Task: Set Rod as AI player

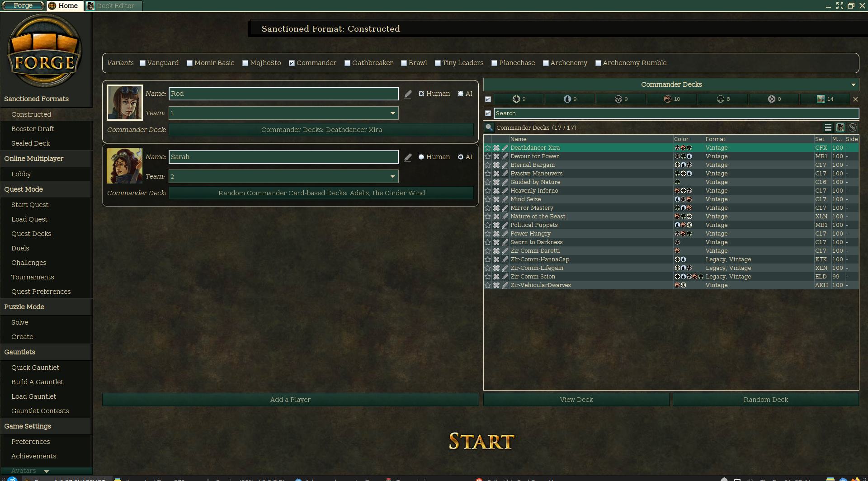Action: [x=461, y=94]
